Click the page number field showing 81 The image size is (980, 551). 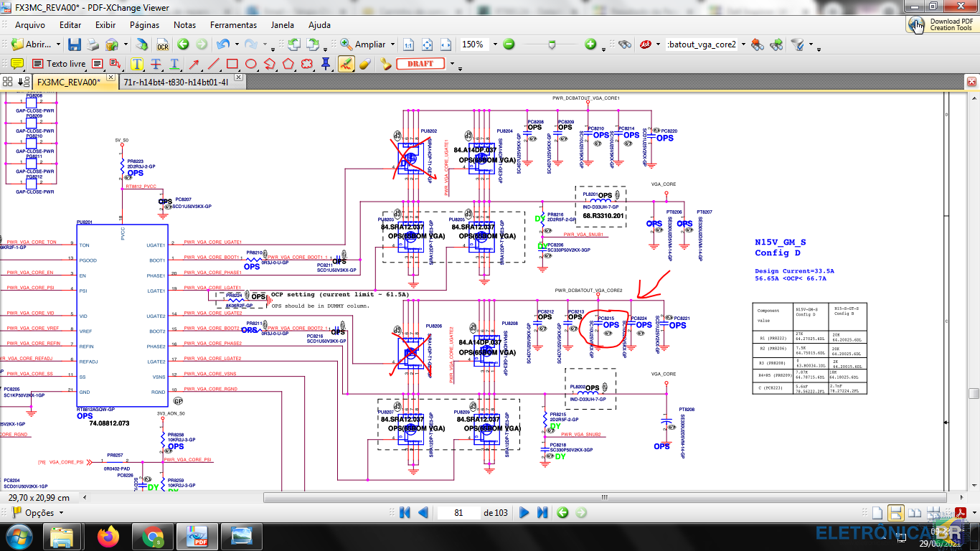pos(458,513)
